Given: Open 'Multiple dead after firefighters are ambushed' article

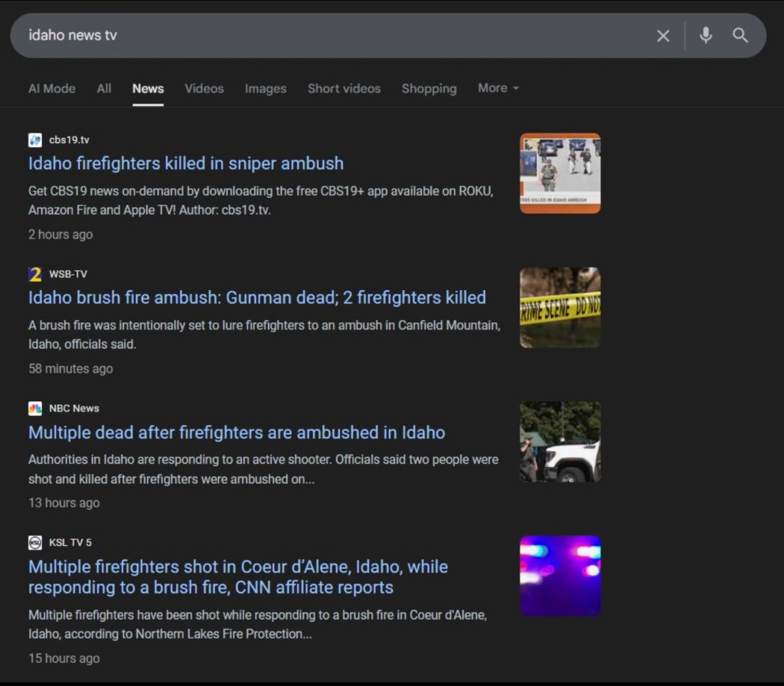Looking at the screenshot, I should tap(237, 433).
